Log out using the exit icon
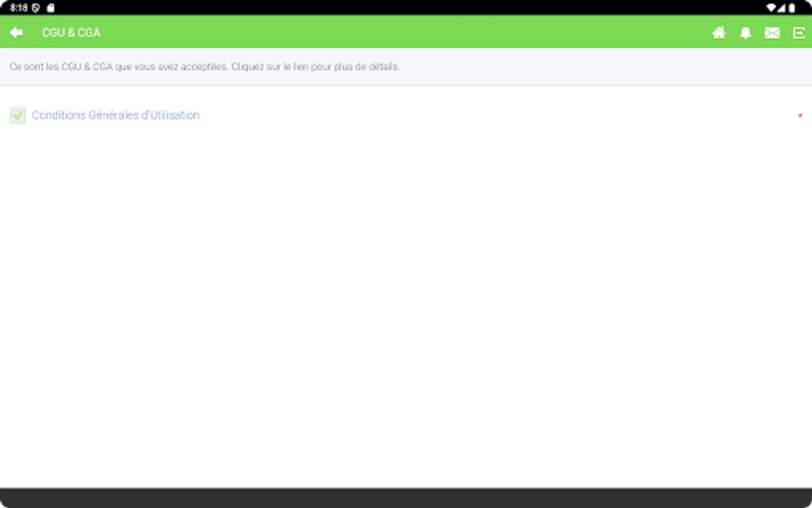Image resolution: width=812 pixels, height=508 pixels. (x=799, y=32)
